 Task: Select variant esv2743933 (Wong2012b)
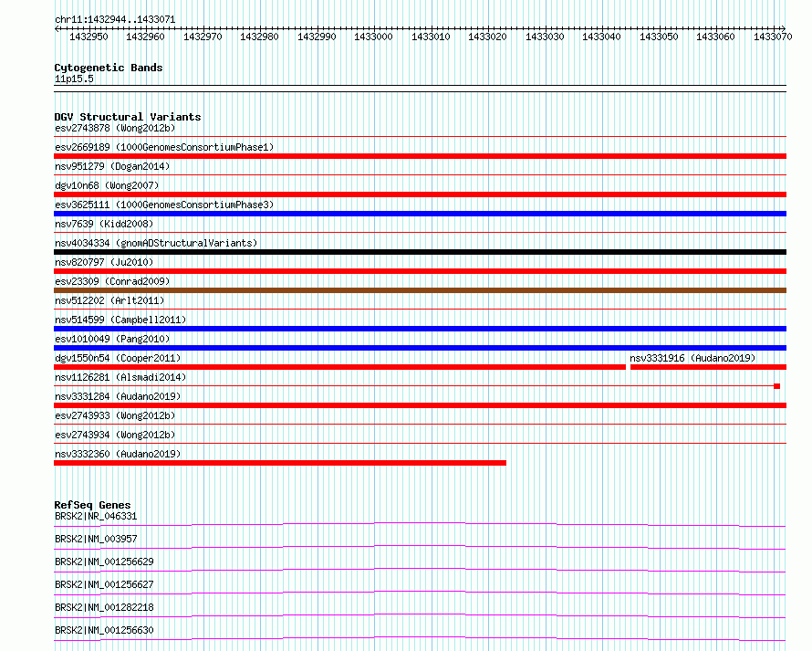tap(115, 415)
